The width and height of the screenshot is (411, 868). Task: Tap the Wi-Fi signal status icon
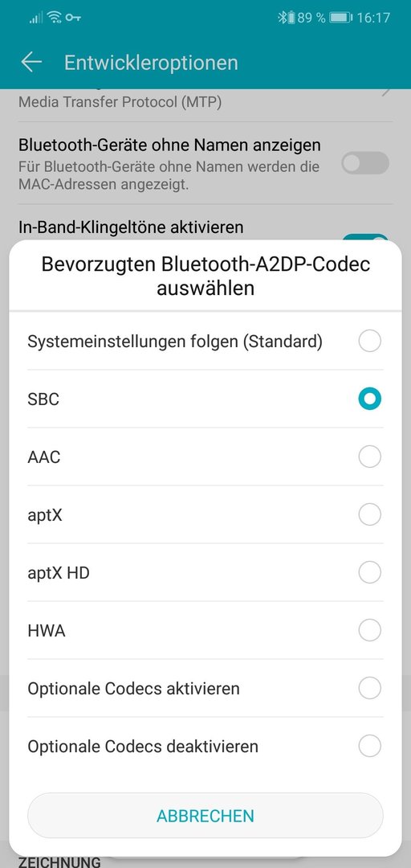click(55, 18)
